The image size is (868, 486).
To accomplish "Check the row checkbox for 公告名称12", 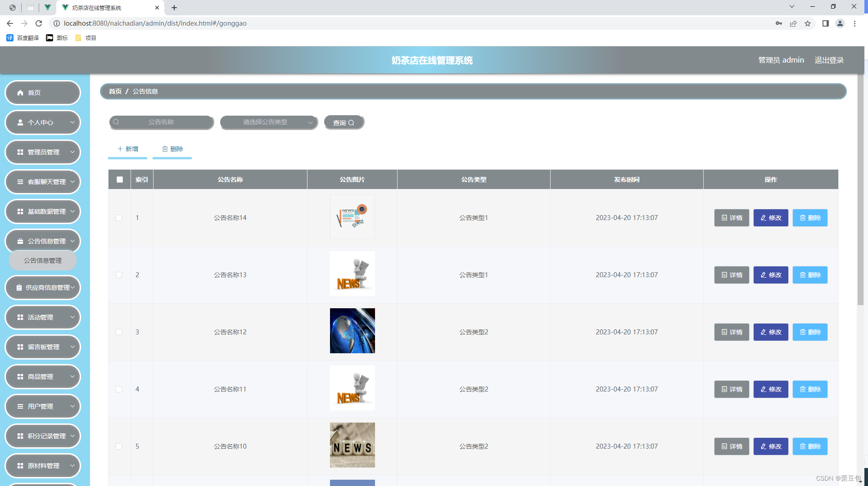I will [x=119, y=332].
